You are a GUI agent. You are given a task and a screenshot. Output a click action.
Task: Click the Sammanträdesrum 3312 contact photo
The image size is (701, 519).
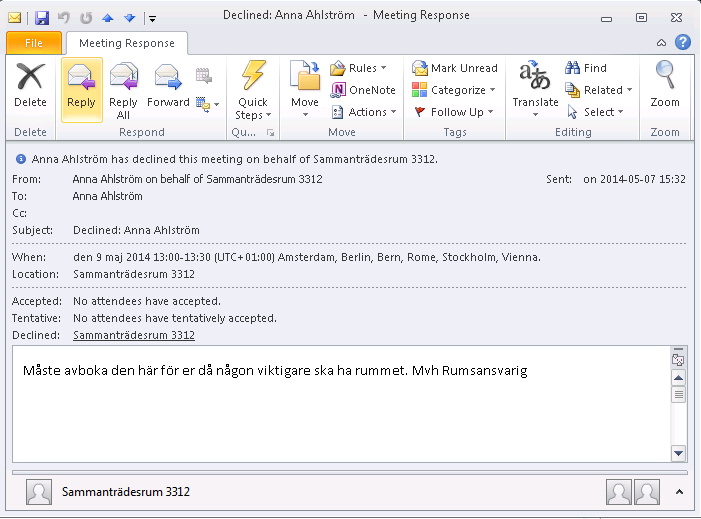click(39, 492)
